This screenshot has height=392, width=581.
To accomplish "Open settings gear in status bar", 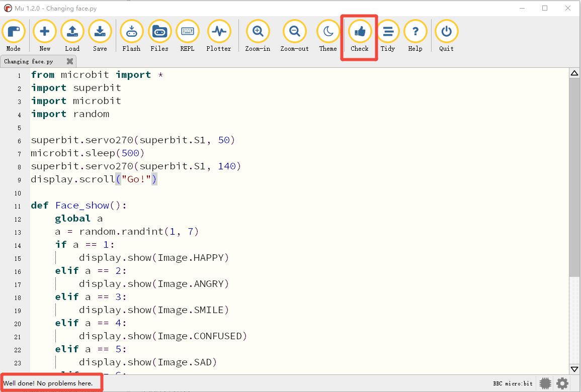I will 562,383.
